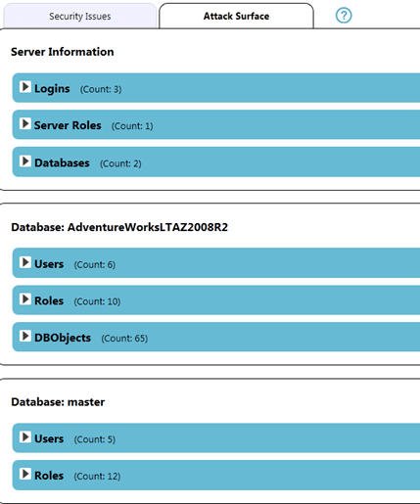Click the Server Information heading

click(x=63, y=52)
